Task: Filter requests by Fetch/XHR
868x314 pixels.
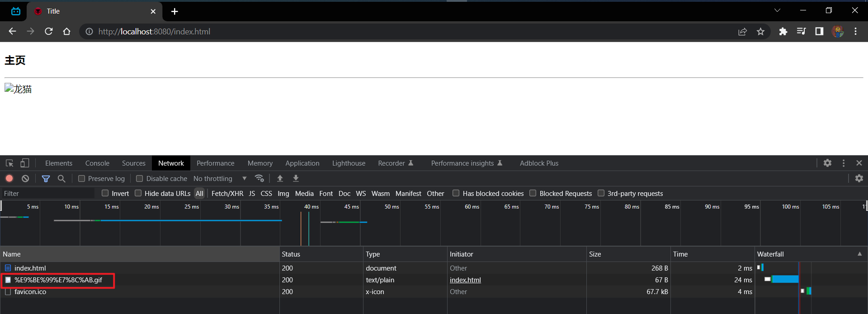Action: [227, 194]
